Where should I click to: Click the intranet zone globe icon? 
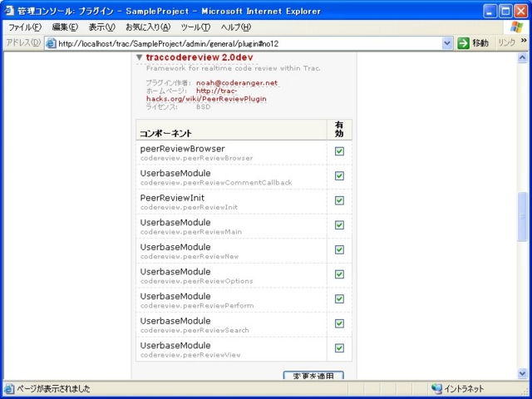(436, 388)
